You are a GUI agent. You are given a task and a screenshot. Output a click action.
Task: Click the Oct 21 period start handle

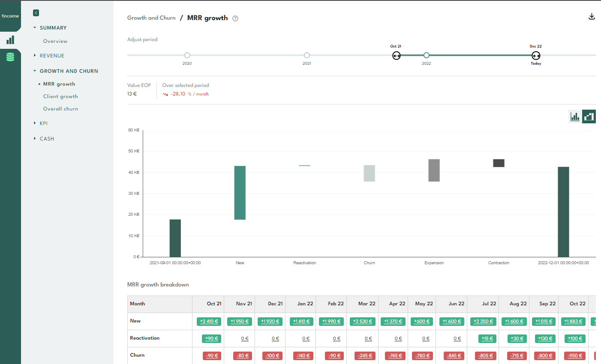397,56
